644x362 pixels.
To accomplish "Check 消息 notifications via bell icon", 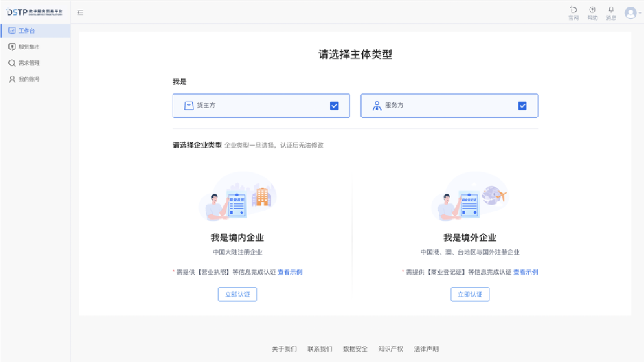I will [611, 11].
